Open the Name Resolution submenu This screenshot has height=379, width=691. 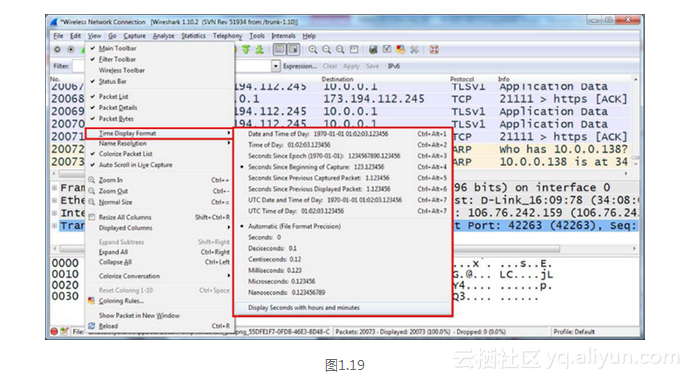(x=160, y=144)
